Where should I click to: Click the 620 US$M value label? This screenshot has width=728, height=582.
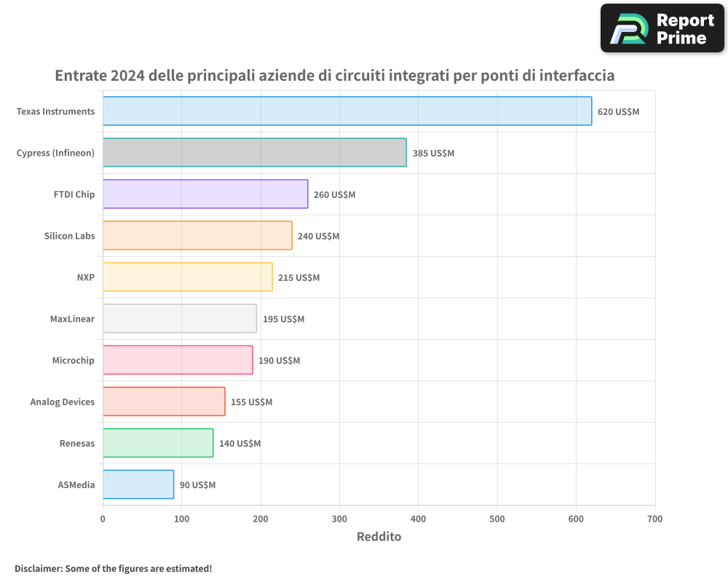[618, 112]
